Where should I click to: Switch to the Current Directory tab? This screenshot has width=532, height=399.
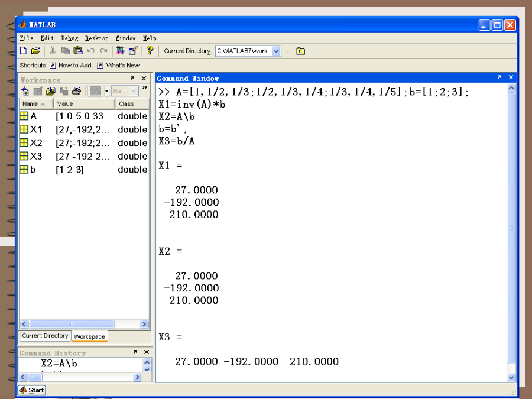45,336
